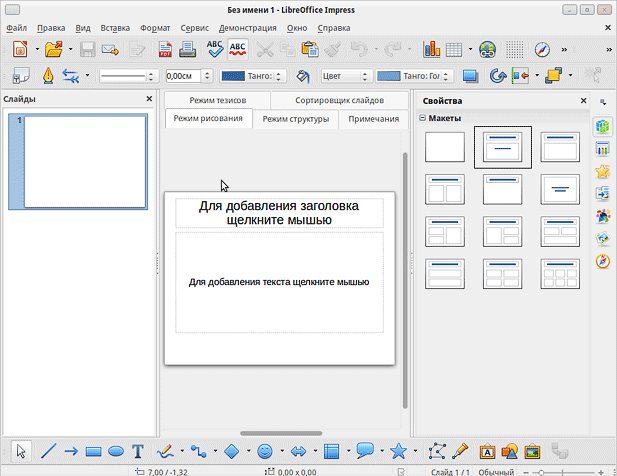This screenshot has height=476, width=617.
Task: Click the Paste clipboard icon
Action: pos(310,50)
